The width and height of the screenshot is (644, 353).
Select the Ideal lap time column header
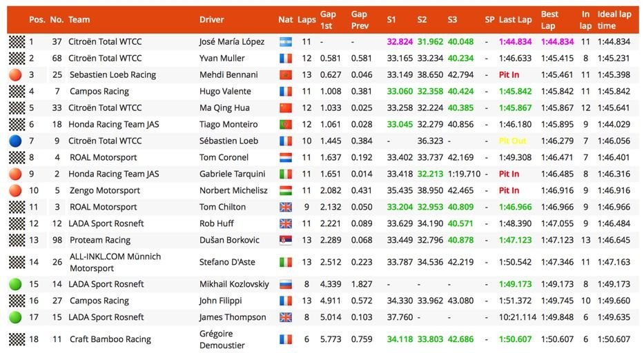614,20
